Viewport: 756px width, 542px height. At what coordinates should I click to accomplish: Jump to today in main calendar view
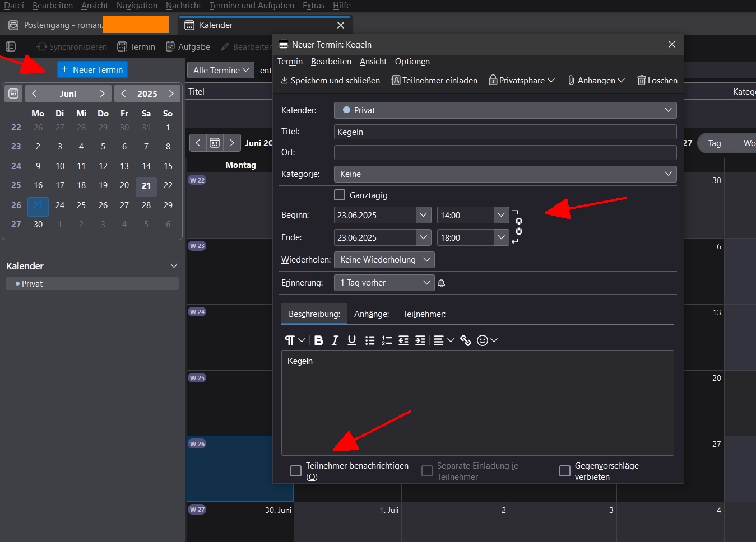[215, 143]
